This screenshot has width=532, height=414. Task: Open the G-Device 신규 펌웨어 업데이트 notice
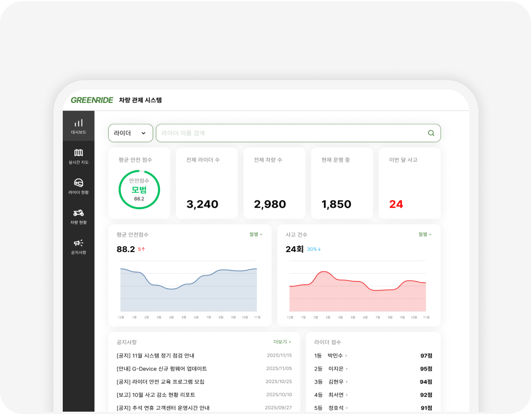tap(162, 369)
